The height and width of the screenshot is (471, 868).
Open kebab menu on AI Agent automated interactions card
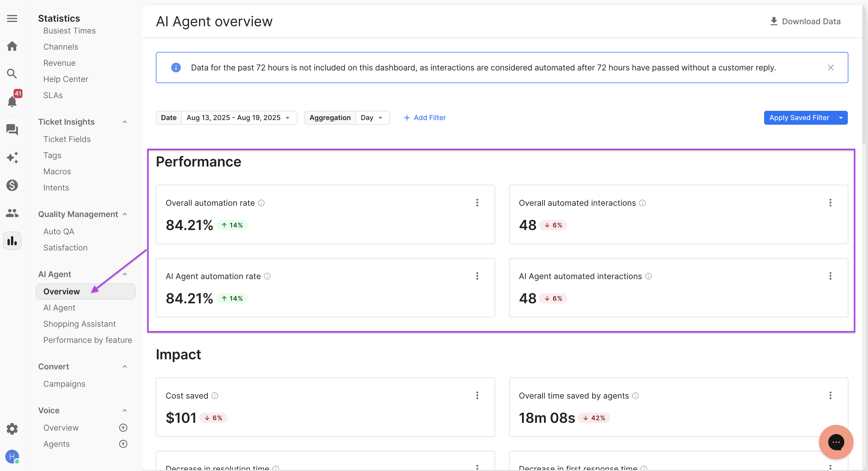(830, 276)
